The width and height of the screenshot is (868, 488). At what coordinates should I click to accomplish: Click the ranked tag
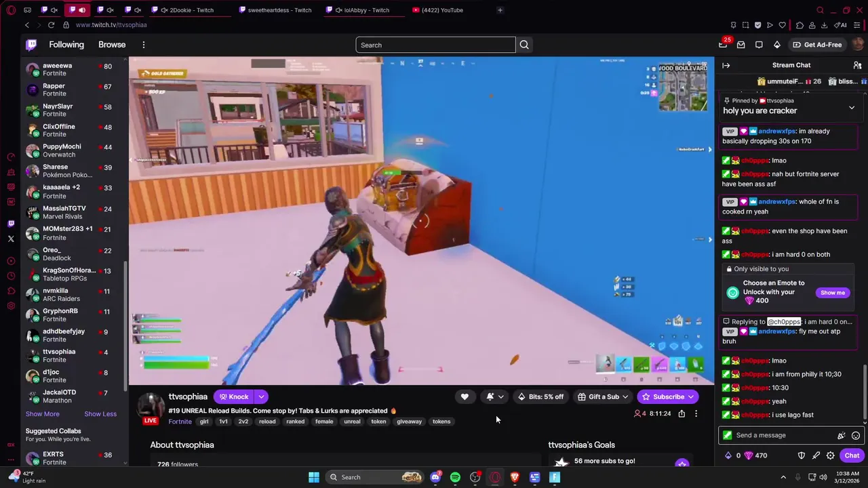(296, 422)
